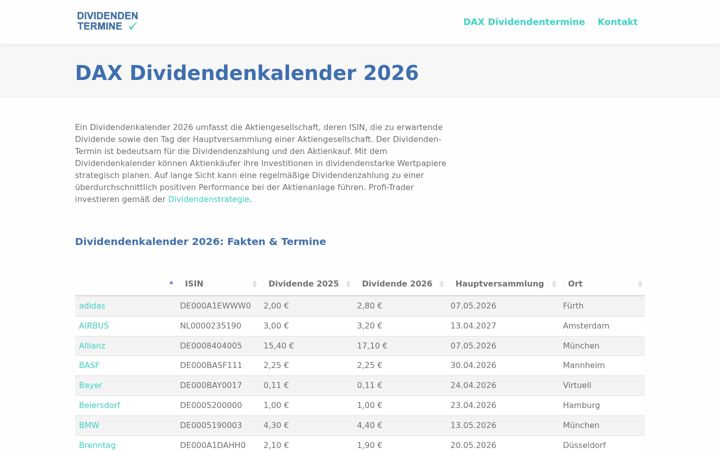Open the BMW company link

(x=89, y=425)
